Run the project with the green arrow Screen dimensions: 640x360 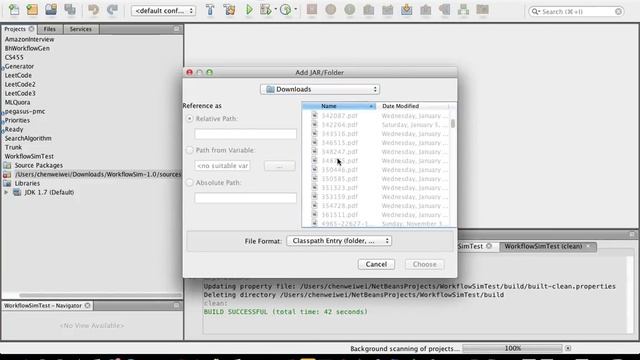[x=249, y=9]
